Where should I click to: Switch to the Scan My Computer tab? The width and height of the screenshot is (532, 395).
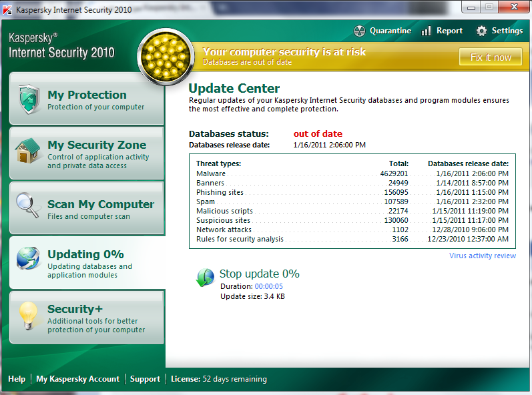point(87,208)
